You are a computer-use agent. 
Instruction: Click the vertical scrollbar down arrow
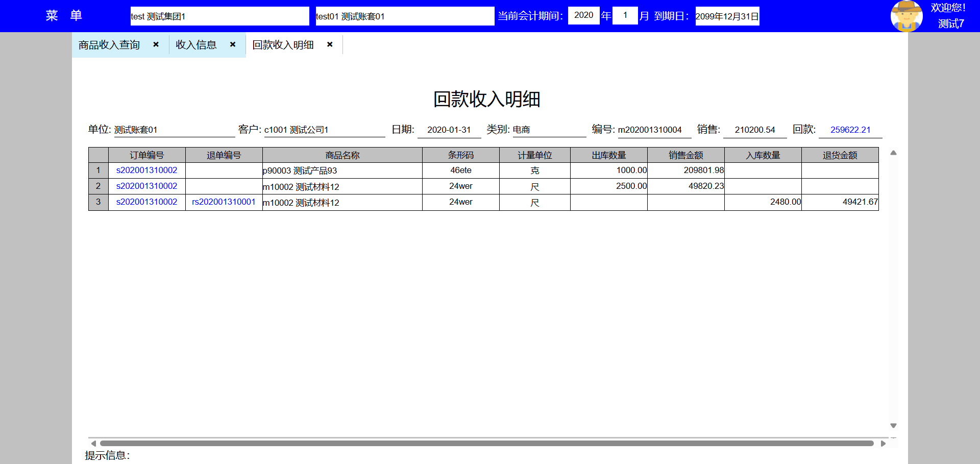pyautogui.click(x=893, y=425)
